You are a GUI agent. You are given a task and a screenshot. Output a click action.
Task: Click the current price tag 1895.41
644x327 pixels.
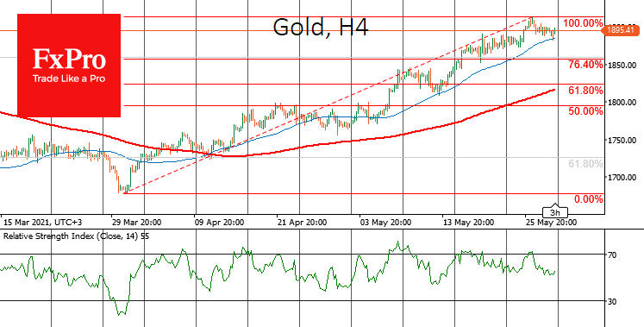[621, 30]
